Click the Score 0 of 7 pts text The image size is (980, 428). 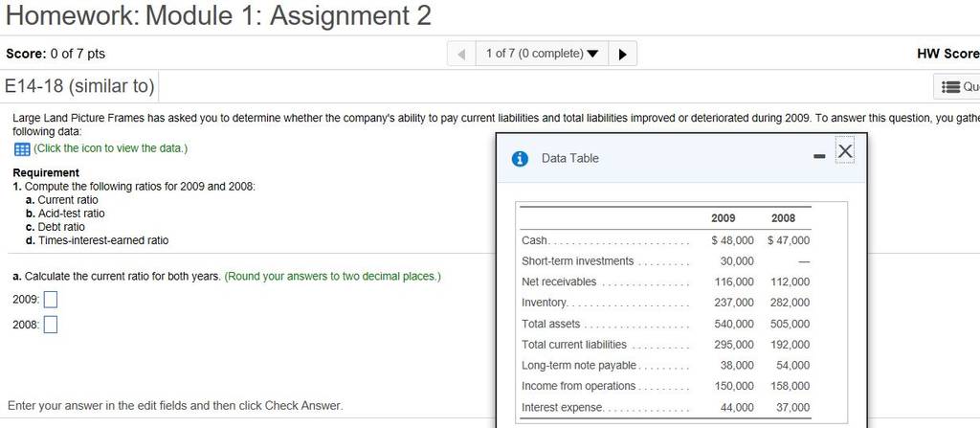click(x=56, y=54)
